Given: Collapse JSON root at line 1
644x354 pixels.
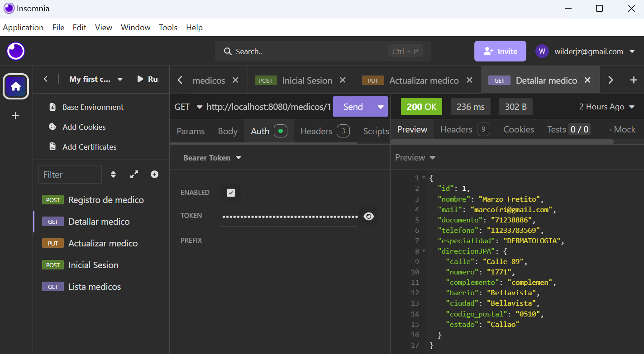Looking at the screenshot, I should coord(424,178).
